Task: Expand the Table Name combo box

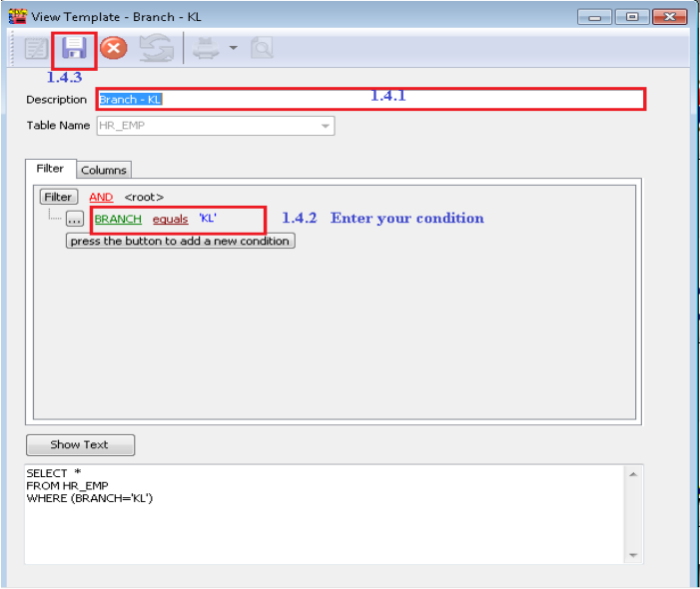Action: point(325,126)
